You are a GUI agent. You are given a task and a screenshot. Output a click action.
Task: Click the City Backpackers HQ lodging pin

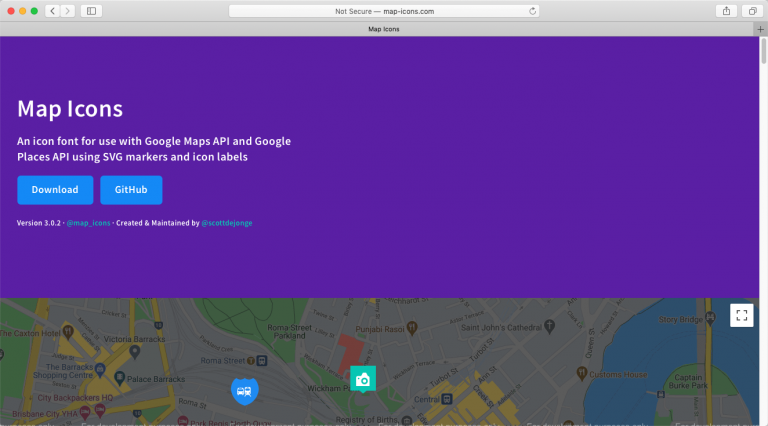(100, 410)
